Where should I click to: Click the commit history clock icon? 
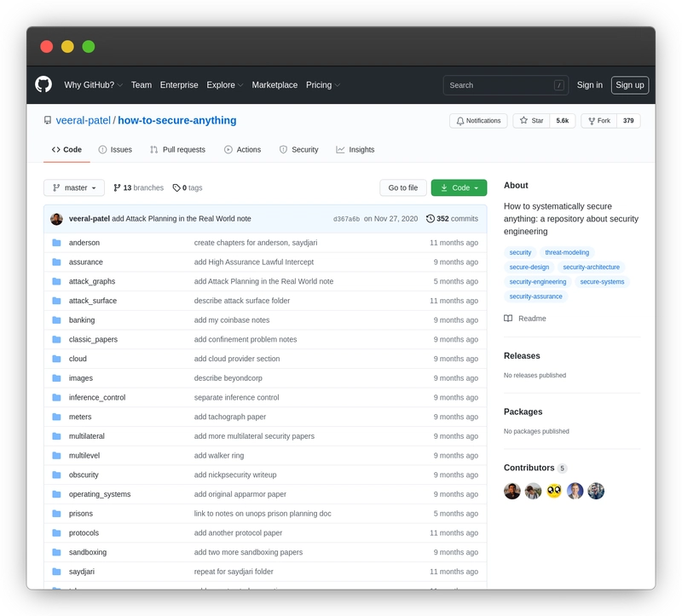pos(431,219)
